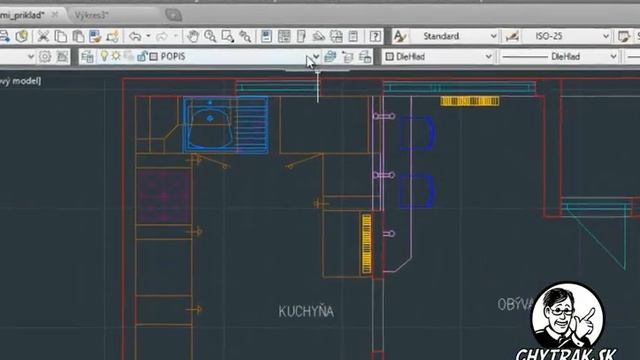Open the ISO-25 dimension style dropdown
640x360 pixels.
pos(606,36)
